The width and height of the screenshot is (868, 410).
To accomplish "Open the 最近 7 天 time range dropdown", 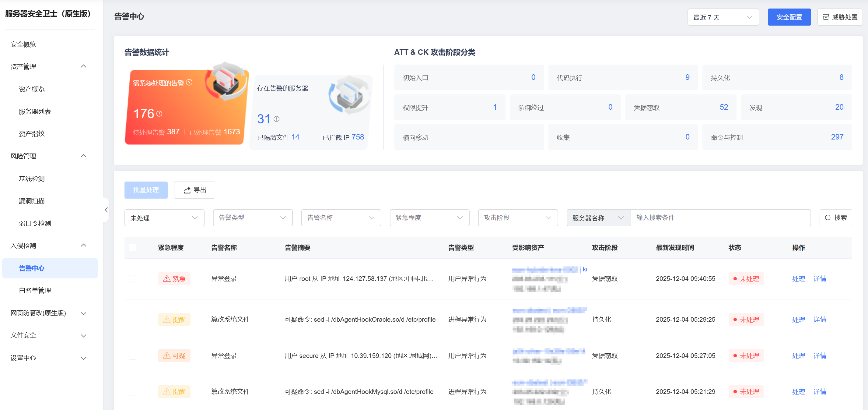I will 723,17.
